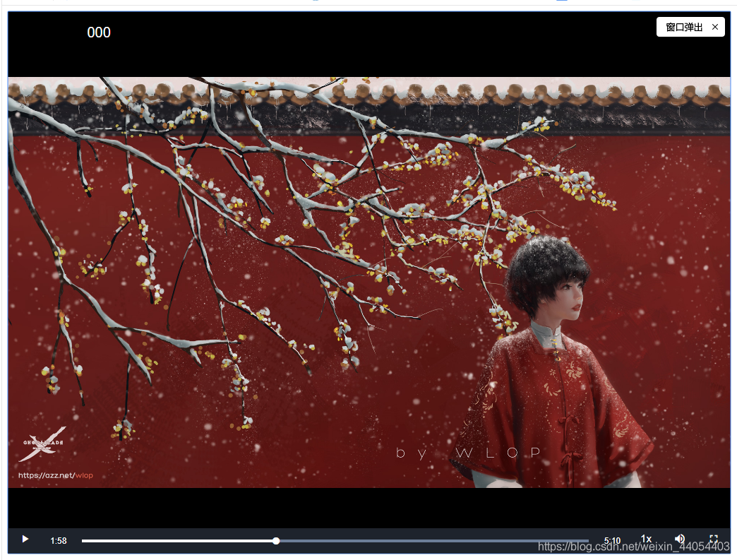Change the 1x playback speed
Screen dimensions: 737x560
[x=646, y=539]
